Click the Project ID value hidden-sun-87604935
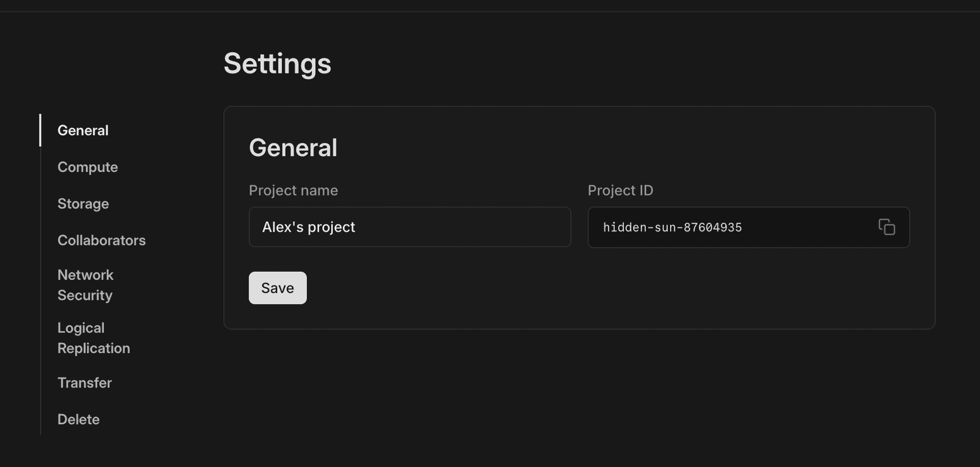The image size is (980, 467). coord(672,228)
